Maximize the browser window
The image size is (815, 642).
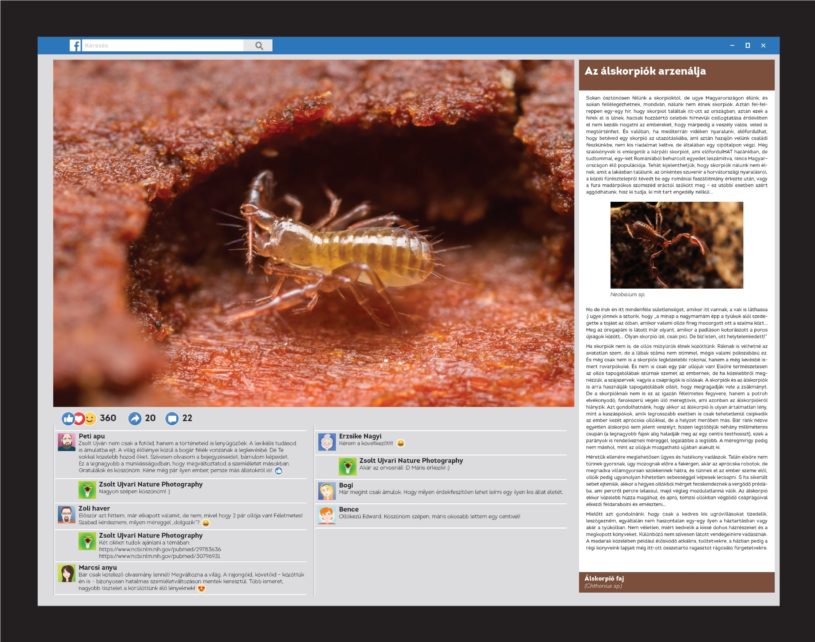(747, 45)
